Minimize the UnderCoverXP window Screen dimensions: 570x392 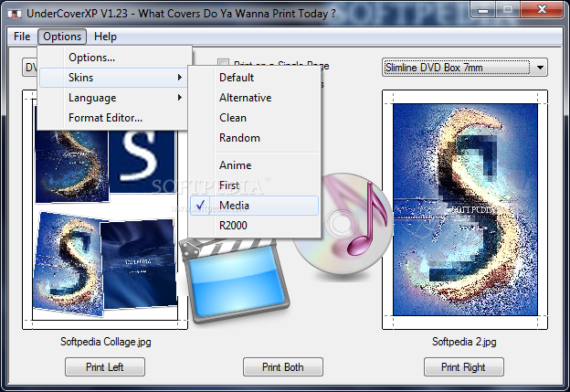(x=483, y=9)
